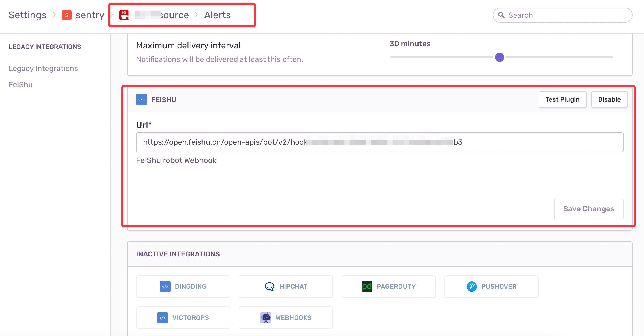Click the magnifier icon in the search box
The width and height of the screenshot is (644, 336).
501,15
